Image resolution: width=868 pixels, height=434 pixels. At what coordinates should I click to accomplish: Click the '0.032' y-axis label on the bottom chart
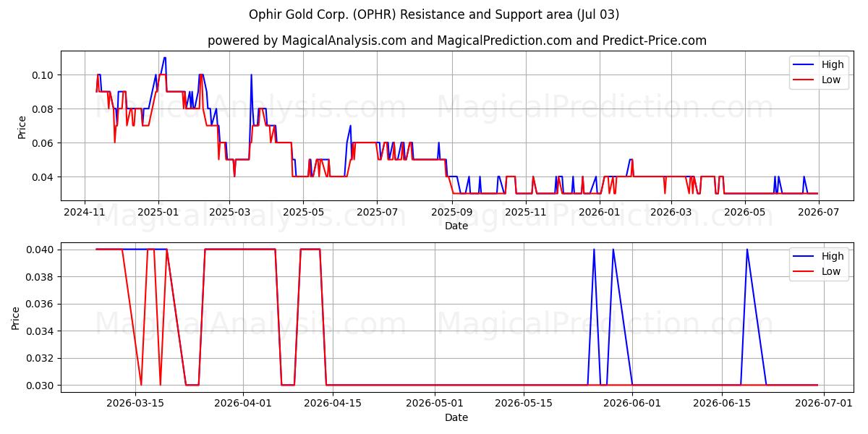(x=41, y=358)
